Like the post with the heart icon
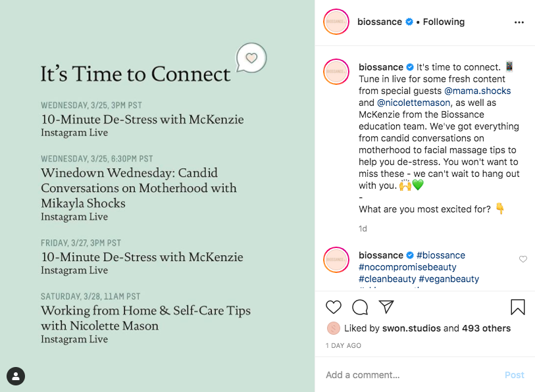This screenshot has width=535, height=392. [334, 307]
